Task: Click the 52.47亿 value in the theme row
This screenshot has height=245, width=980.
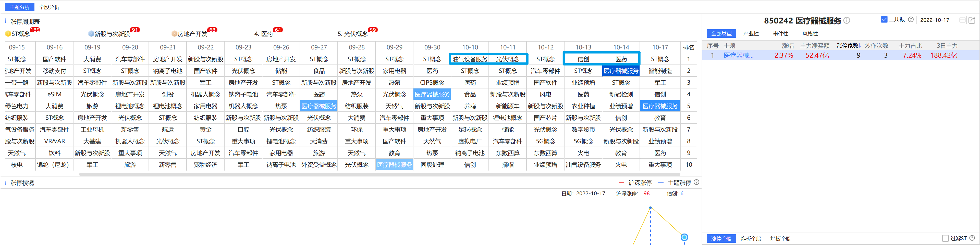Action: [817, 56]
